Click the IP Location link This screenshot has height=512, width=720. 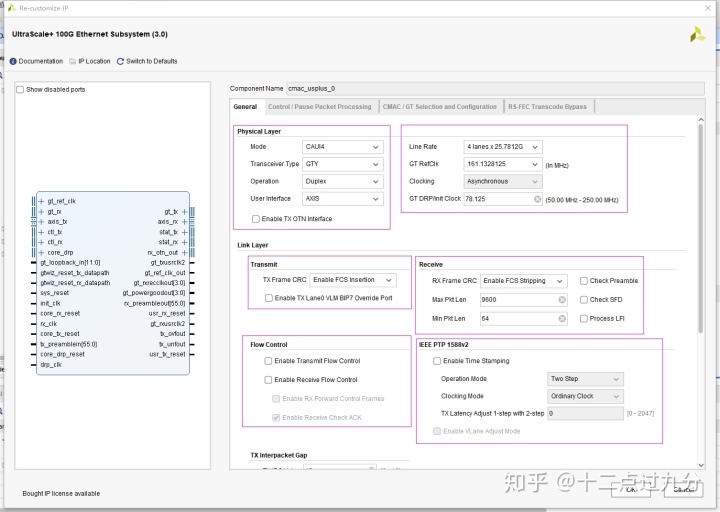(x=94, y=61)
